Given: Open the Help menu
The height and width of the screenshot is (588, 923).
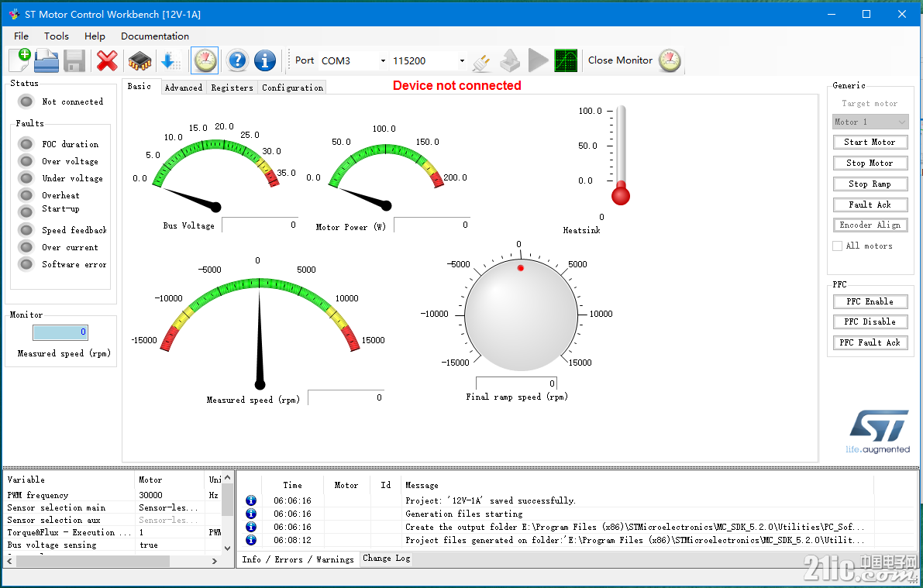Looking at the screenshot, I should coord(95,36).
